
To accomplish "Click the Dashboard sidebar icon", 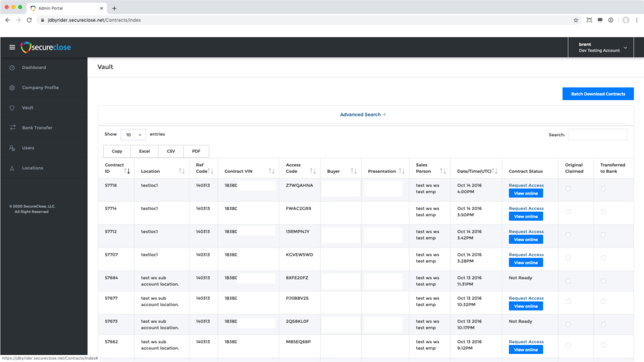I will [12, 68].
